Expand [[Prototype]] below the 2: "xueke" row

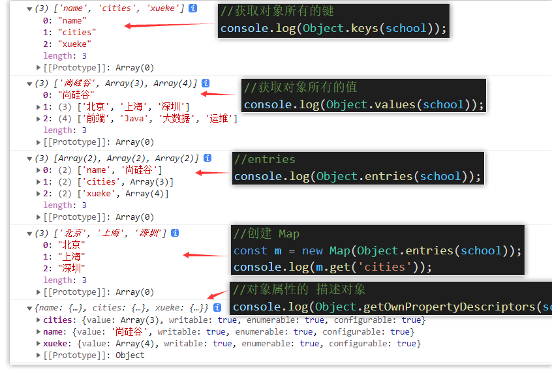click(x=38, y=67)
